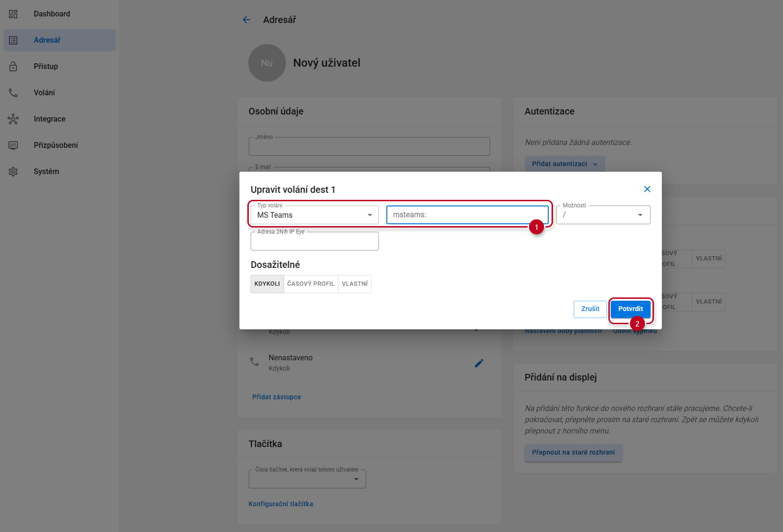Edit the Nenastaveno call destination with pencil icon
783x532 pixels.
(x=479, y=363)
